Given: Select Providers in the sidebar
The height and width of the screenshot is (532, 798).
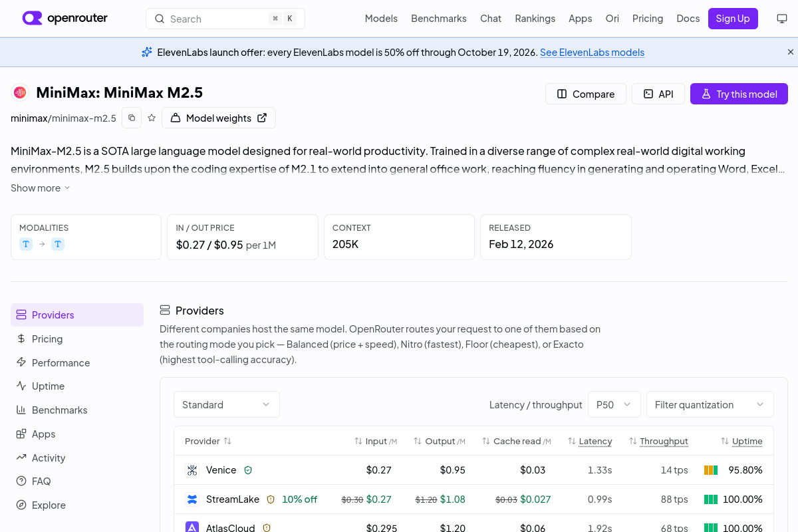Looking at the screenshot, I should pos(77,315).
